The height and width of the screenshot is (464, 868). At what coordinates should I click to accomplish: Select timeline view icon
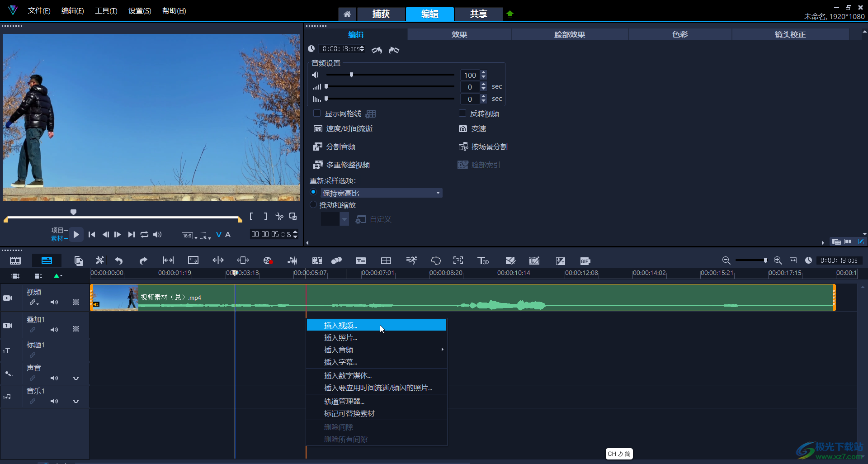(x=47, y=260)
